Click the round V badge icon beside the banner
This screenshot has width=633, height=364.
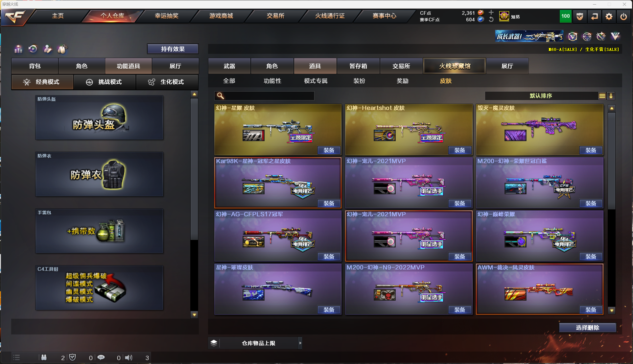pyautogui.click(x=573, y=36)
